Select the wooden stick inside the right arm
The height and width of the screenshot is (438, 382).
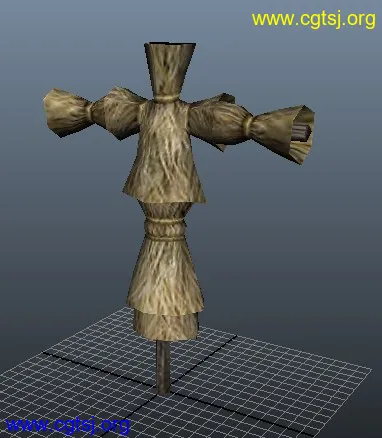(x=302, y=132)
